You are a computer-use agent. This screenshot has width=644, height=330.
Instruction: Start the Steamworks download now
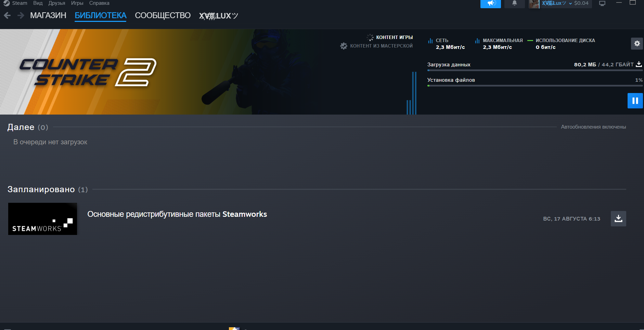(618, 219)
